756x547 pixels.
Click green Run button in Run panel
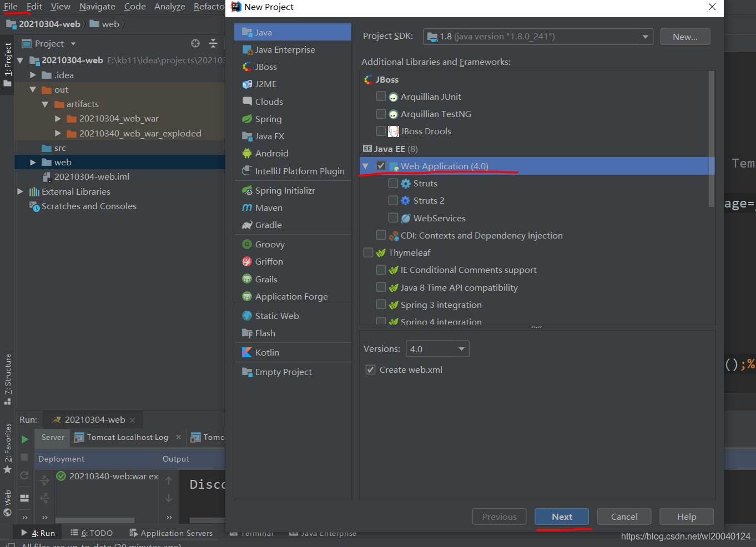click(x=24, y=439)
